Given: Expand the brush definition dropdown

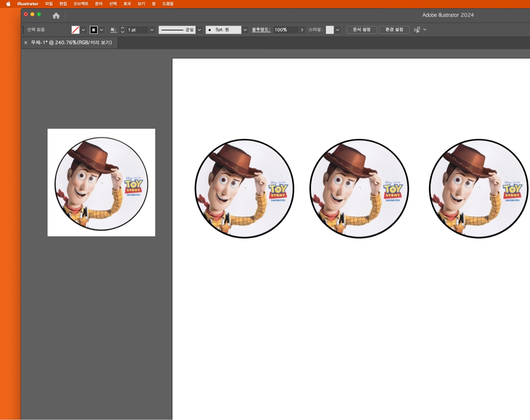Looking at the screenshot, I should pos(245,30).
